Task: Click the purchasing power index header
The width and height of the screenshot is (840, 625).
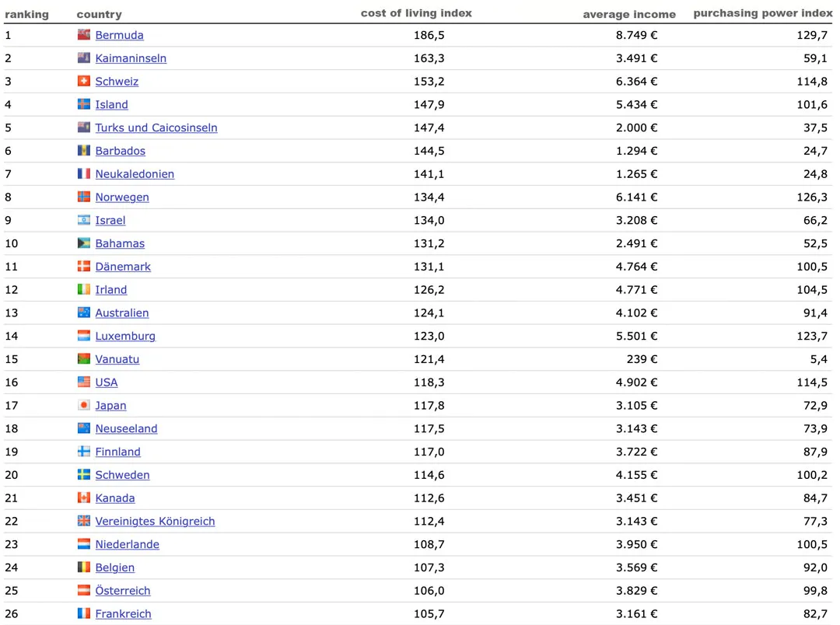Action: pos(763,13)
